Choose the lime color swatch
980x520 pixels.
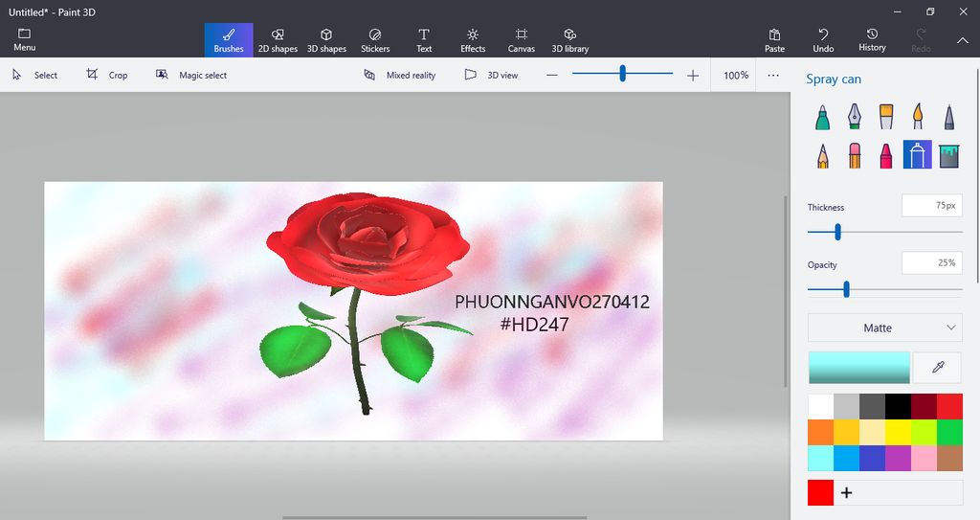[924, 433]
